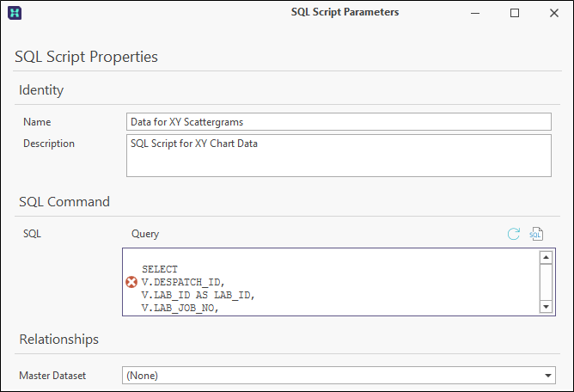
Task: Minimize the SQL Script Parameters window
Action: 475,13
